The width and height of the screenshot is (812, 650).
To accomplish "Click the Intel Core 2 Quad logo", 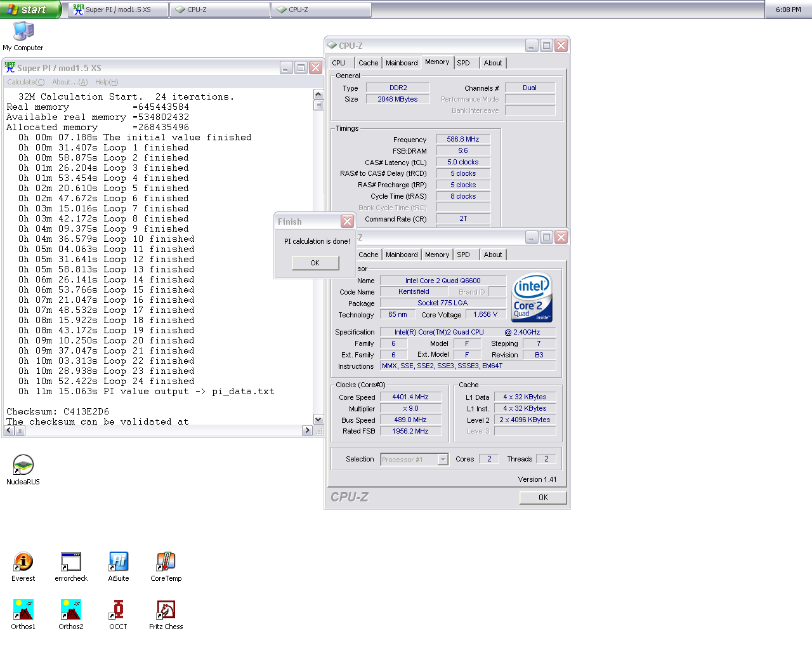I will (x=532, y=298).
